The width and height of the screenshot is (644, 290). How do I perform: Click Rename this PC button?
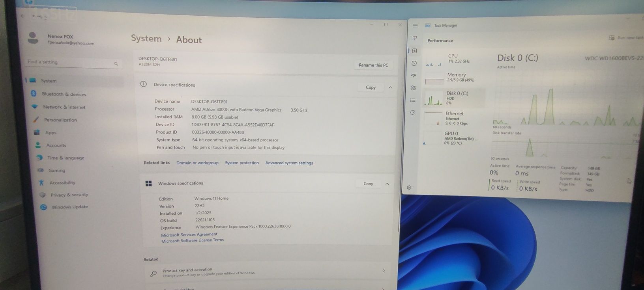coord(373,65)
